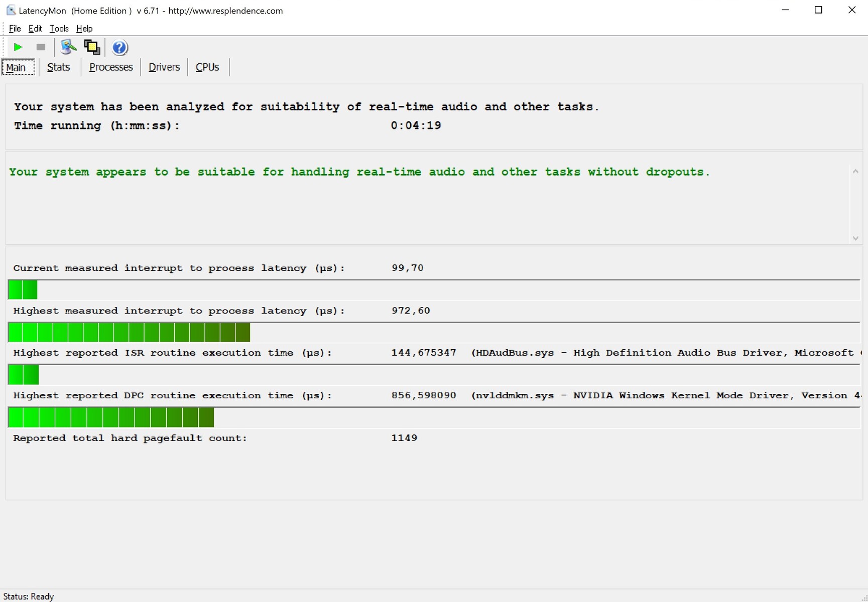Viewport: 868px width, 602px height.
Task: Switch to the Processes tab
Action: point(111,67)
